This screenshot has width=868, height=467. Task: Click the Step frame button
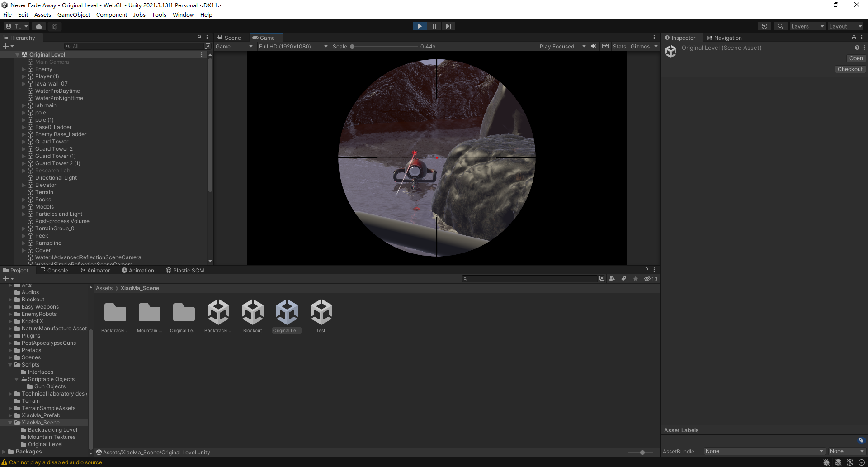coord(448,26)
